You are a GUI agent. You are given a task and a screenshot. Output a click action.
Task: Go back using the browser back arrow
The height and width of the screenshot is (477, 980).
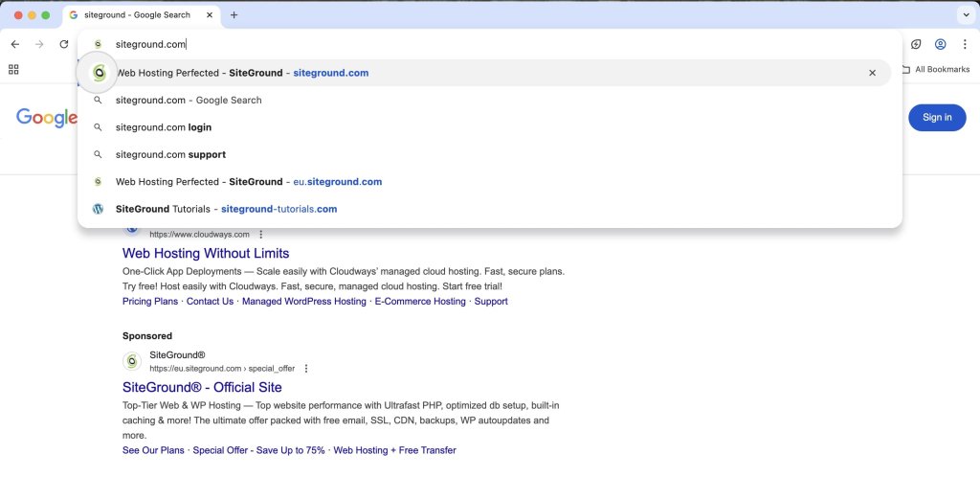(15, 44)
